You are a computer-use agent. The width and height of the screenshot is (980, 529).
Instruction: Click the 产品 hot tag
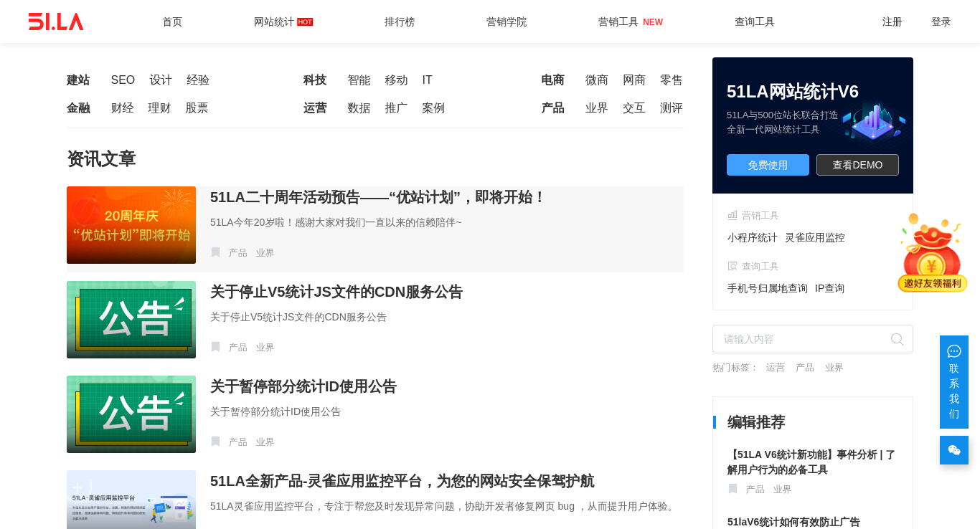coord(805,368)
